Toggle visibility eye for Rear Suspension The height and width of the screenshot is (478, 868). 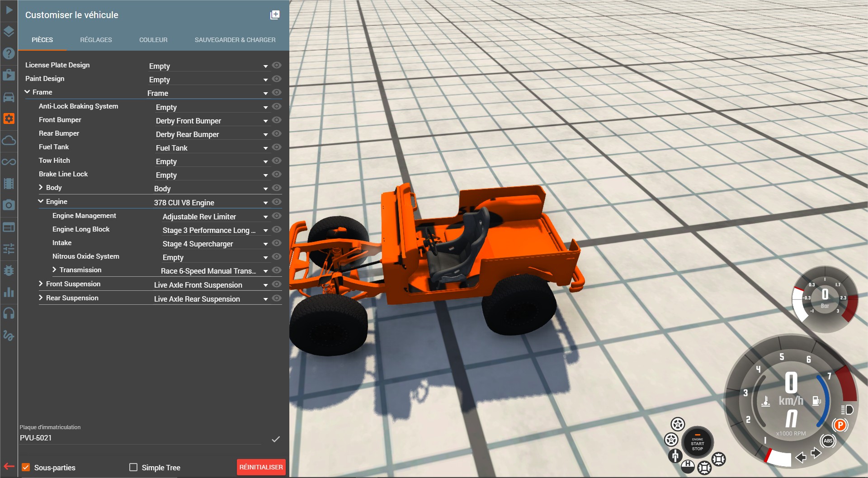coord(277,298)
